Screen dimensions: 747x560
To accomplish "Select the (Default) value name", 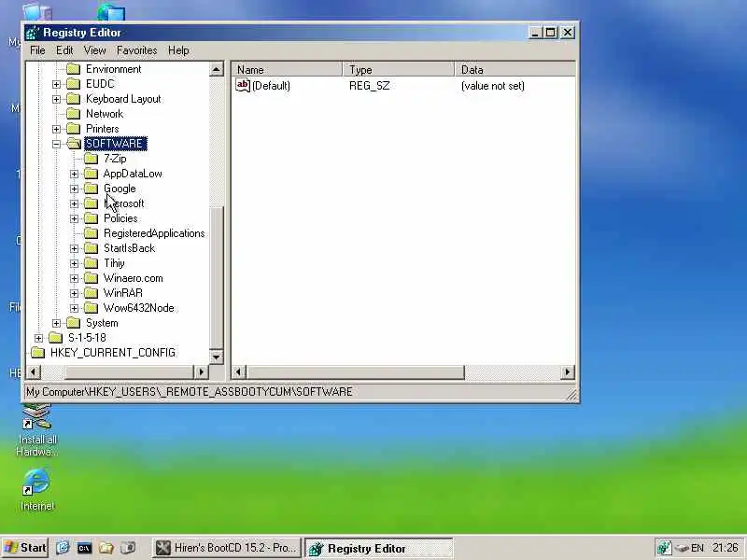I will point(271,86).
